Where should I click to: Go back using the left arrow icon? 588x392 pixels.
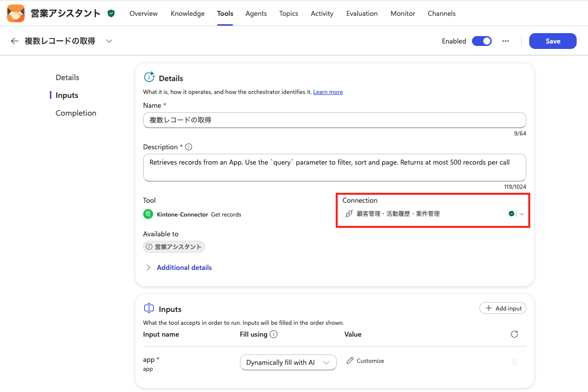(x=15, y=41)
